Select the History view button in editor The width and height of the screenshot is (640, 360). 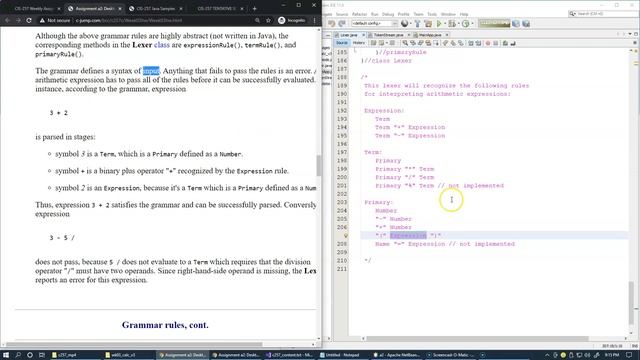[359, 43]
